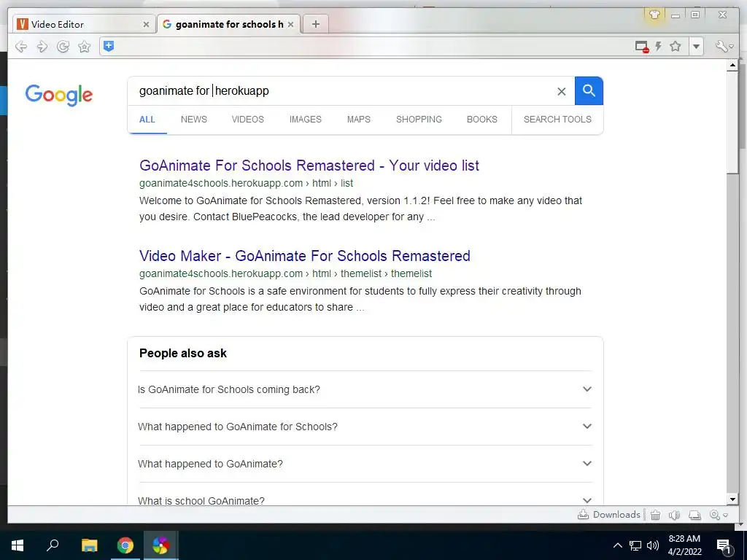
Task: Open the Windows Start menu
Action: [x=18, y=545]
